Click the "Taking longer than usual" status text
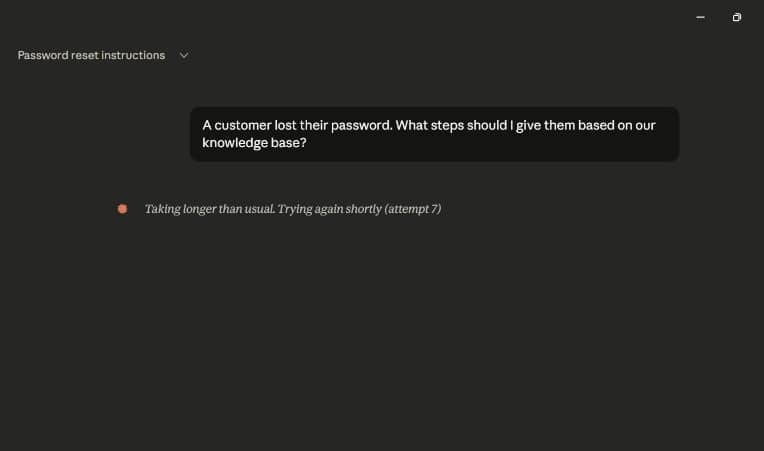764x451 pixels. 292,209
